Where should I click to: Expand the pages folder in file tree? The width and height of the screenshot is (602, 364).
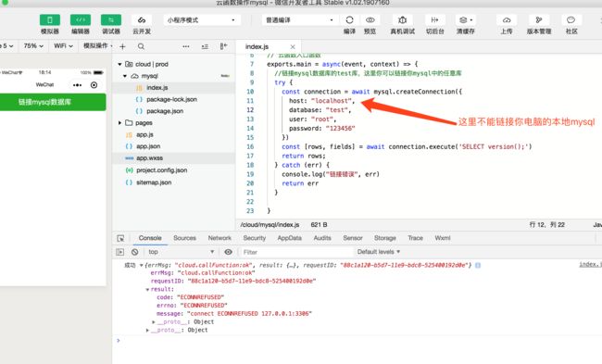[x=119, y=123]
